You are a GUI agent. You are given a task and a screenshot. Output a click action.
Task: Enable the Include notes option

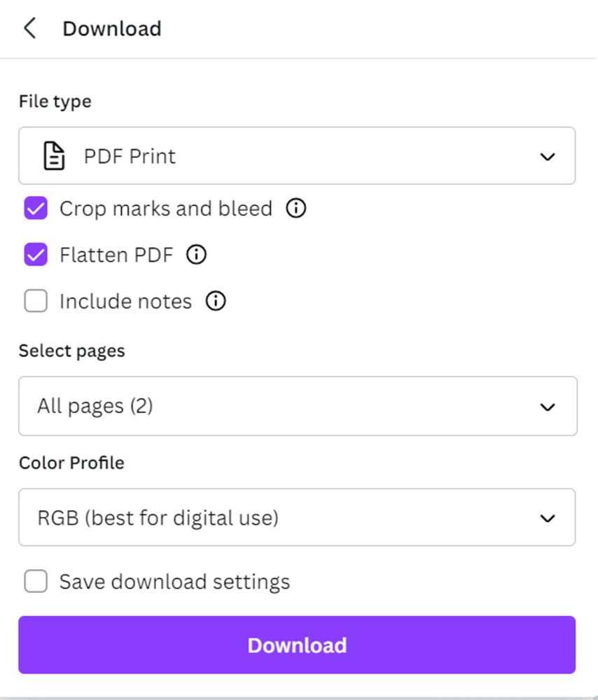35,301
